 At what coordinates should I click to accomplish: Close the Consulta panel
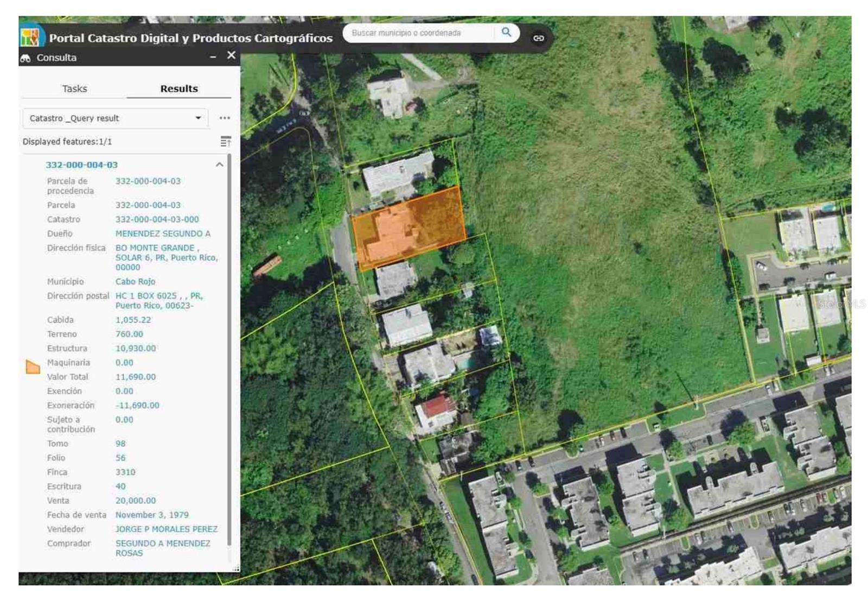coord(231,55)
